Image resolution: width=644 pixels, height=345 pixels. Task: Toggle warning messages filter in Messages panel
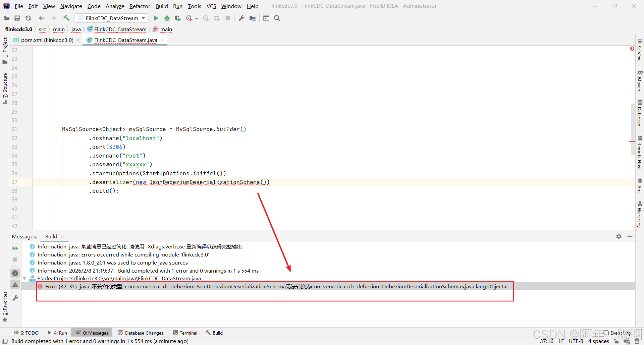click(x=15, y=285)
